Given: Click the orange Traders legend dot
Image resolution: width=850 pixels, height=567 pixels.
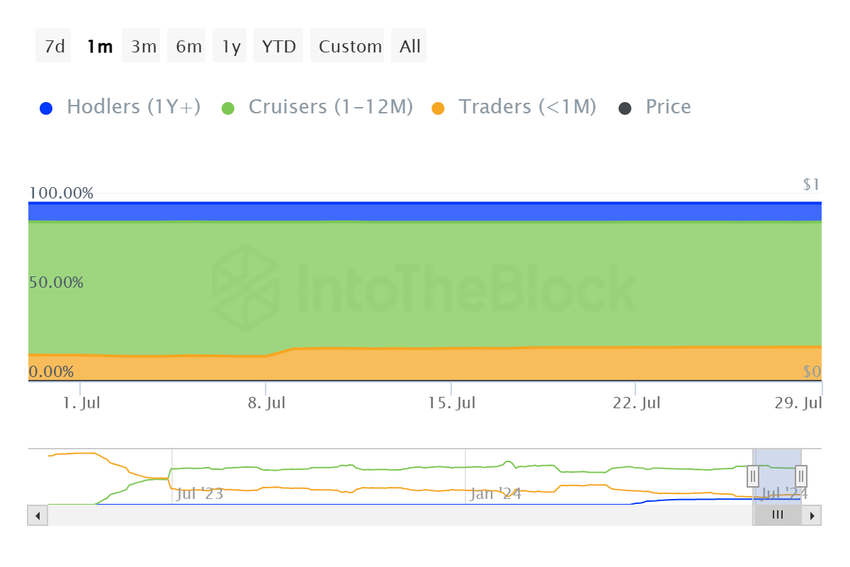Looking at the screenshot, I should click(438, 108).
